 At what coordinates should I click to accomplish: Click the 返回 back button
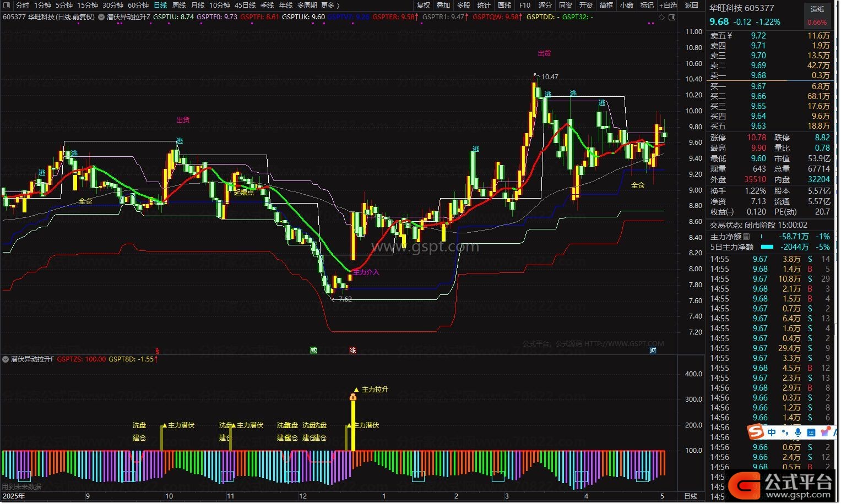(692, 6)
